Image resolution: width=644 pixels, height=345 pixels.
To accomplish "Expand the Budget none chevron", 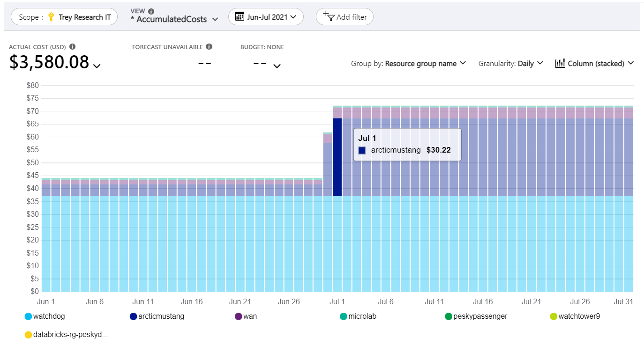I will (277, 66).
